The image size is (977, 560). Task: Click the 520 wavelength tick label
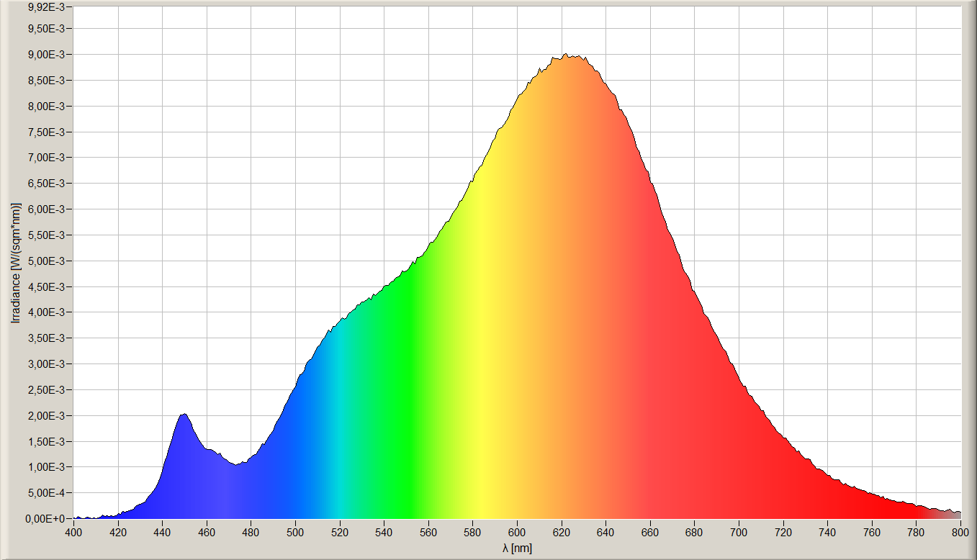(340, 533)
